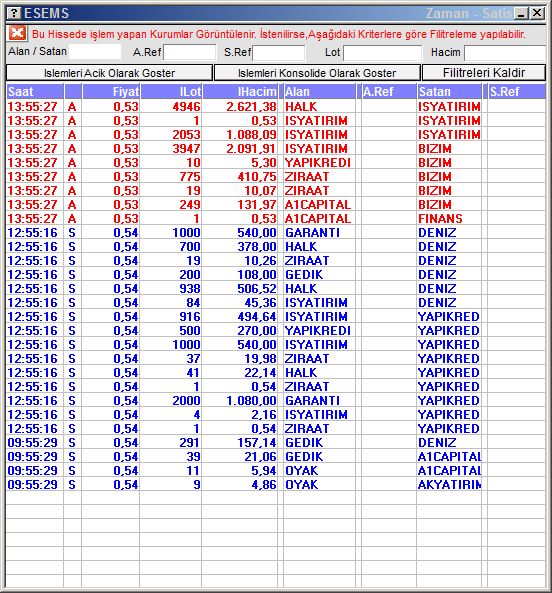Click the S.Ref column header
The height and width of the screenshot is (593, 552).
pyautogui.click(x=517, y=92)
